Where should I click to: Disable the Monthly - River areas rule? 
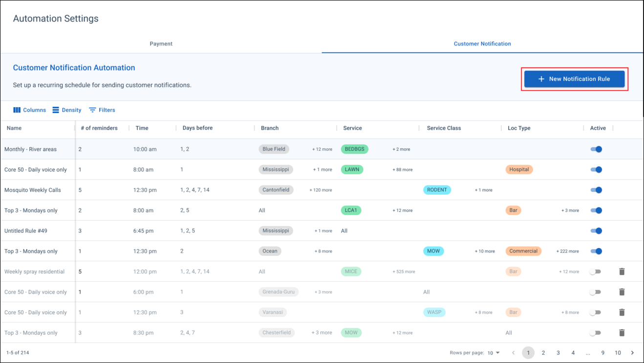596,149
